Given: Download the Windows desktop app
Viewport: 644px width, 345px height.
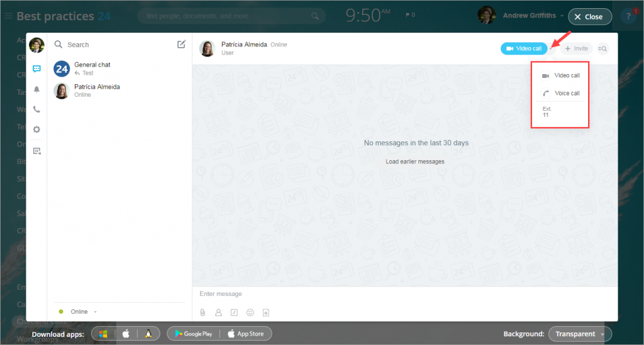Looking at the screenshot, I should tap(103, 334).
